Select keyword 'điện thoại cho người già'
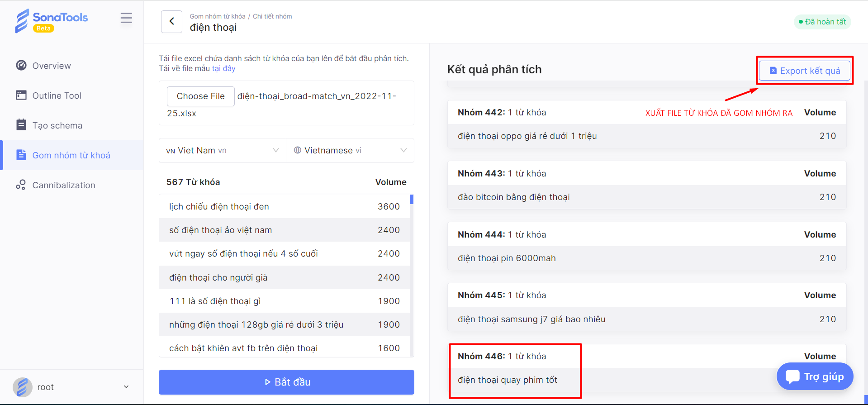 coord(285,277)
